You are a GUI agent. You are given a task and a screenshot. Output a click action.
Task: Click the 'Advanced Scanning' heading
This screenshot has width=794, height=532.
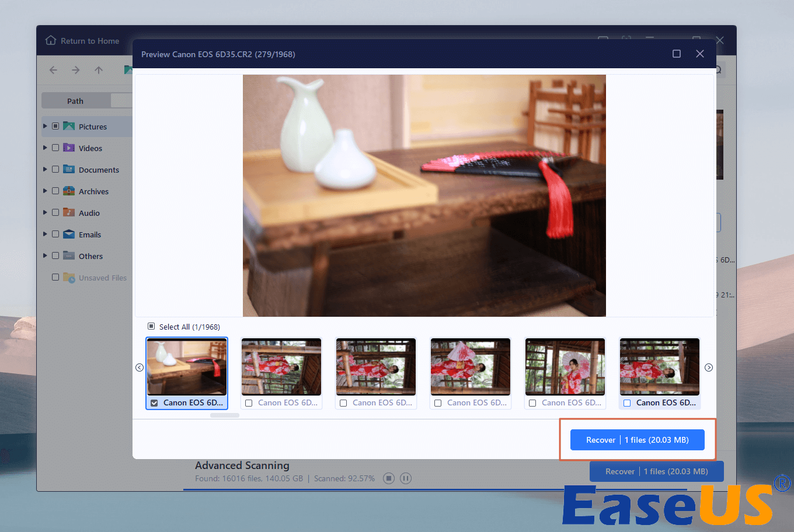[242, 466]
